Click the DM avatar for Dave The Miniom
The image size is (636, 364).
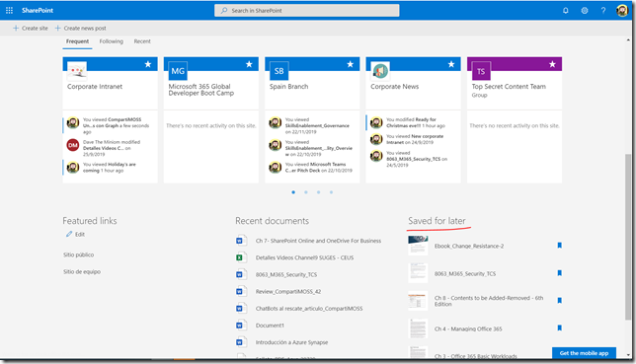click(x=73, y=145)
